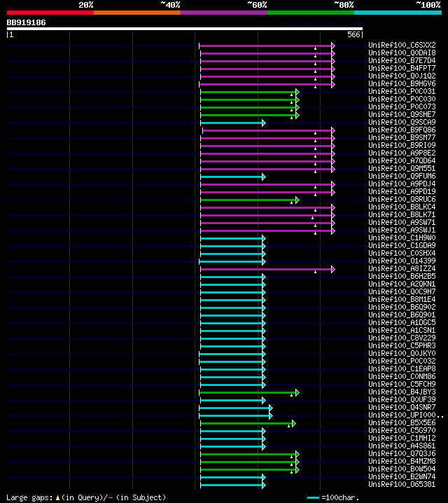Screen dimensions: 448x503
Task: Click the UniRef100_Q0C9H7 label
Action: coord(402,291)
